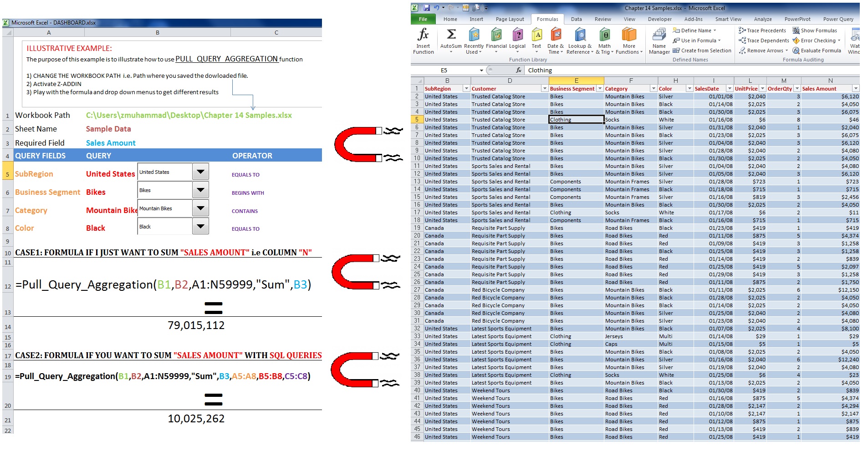
Task: Open the Financial functions book icon
Action: [x=496, y=34]
